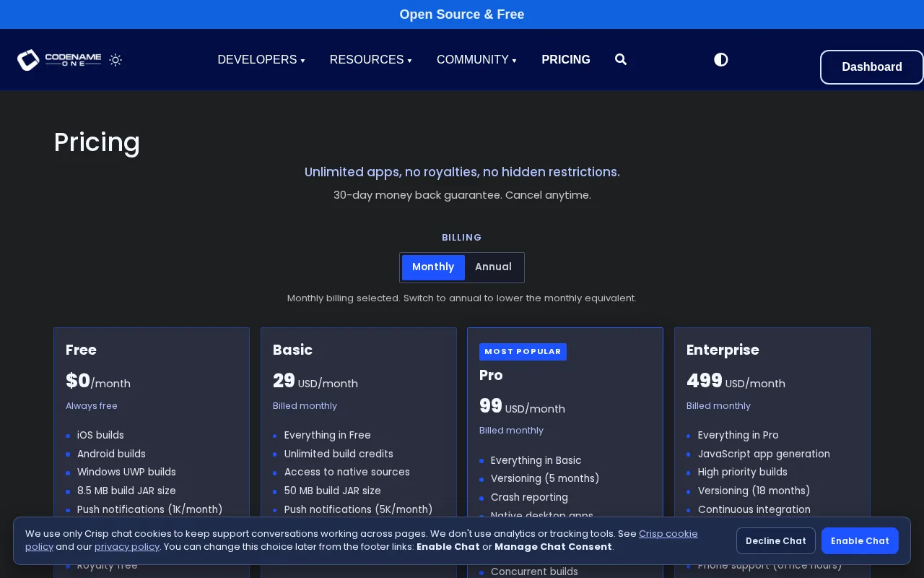
Task: Switch to Annual billing
Action: point(493,267)
